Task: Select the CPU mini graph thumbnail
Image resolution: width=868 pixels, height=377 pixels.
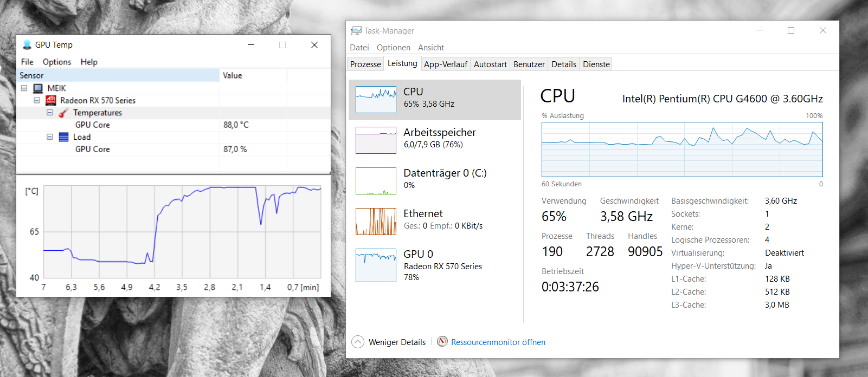Action: point(376,100)
